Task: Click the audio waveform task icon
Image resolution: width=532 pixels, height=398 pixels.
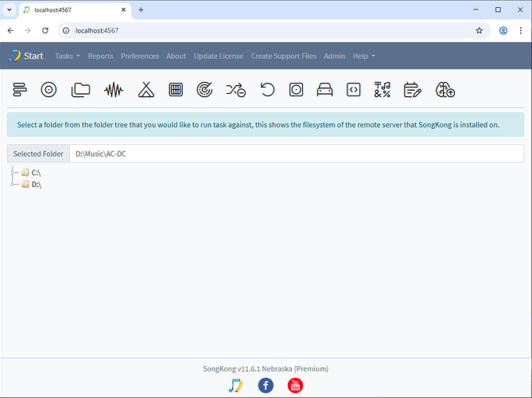Action: coord(114,90)
